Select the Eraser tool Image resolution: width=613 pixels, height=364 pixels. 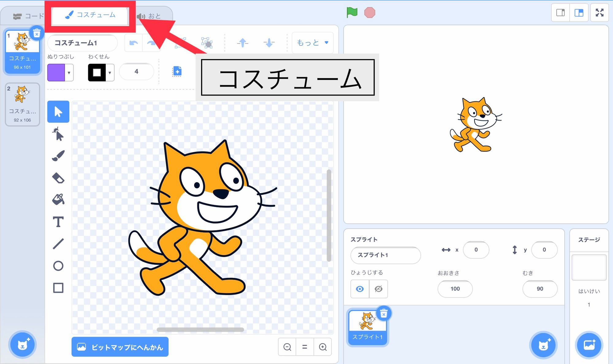58,178
